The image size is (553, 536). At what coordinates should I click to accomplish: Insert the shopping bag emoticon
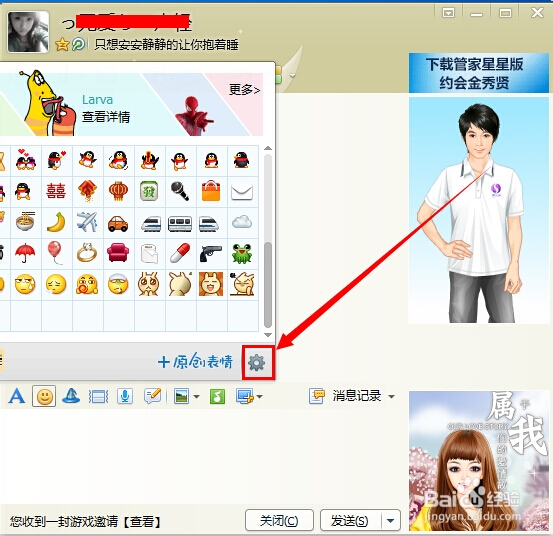(211, 191)
